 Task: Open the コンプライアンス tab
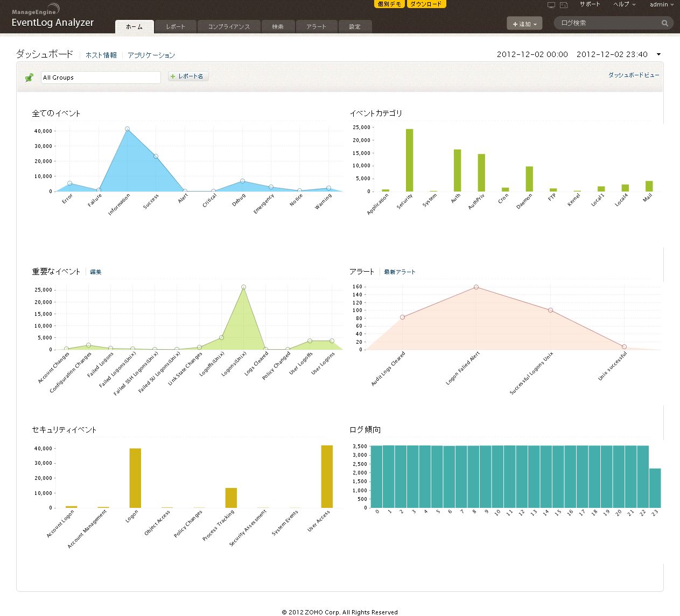point(229,27)
